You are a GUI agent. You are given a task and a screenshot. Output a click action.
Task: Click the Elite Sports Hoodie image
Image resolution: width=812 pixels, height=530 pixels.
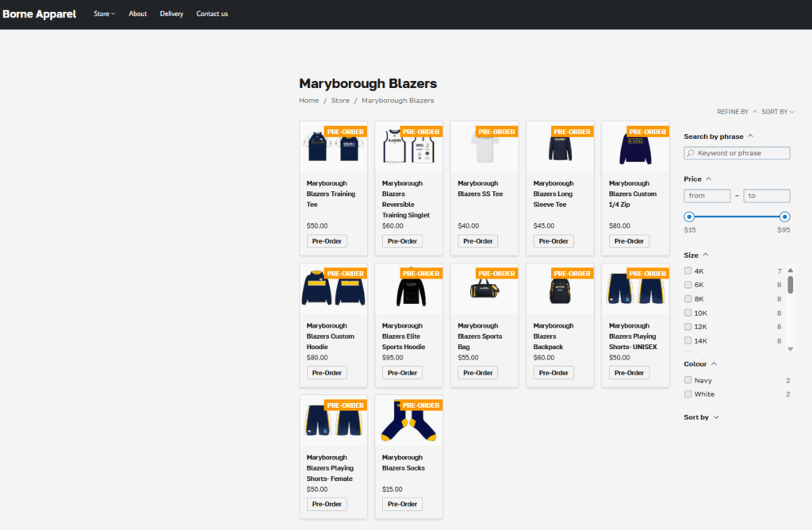click(408, 290)
